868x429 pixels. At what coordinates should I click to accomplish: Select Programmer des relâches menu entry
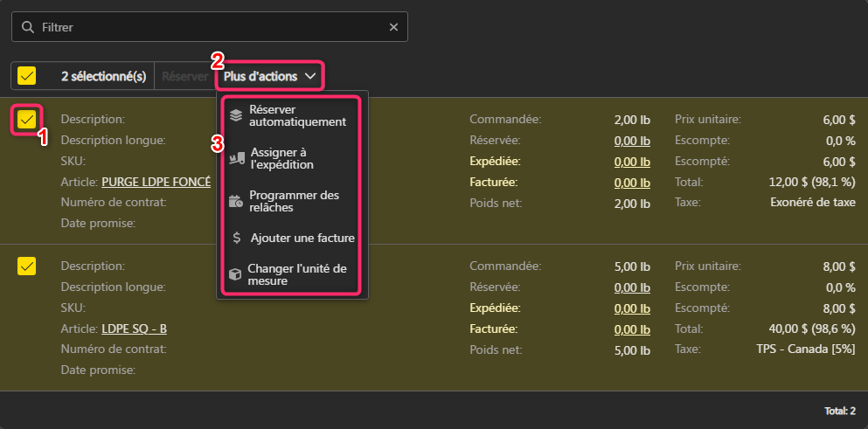pos(294,201)
